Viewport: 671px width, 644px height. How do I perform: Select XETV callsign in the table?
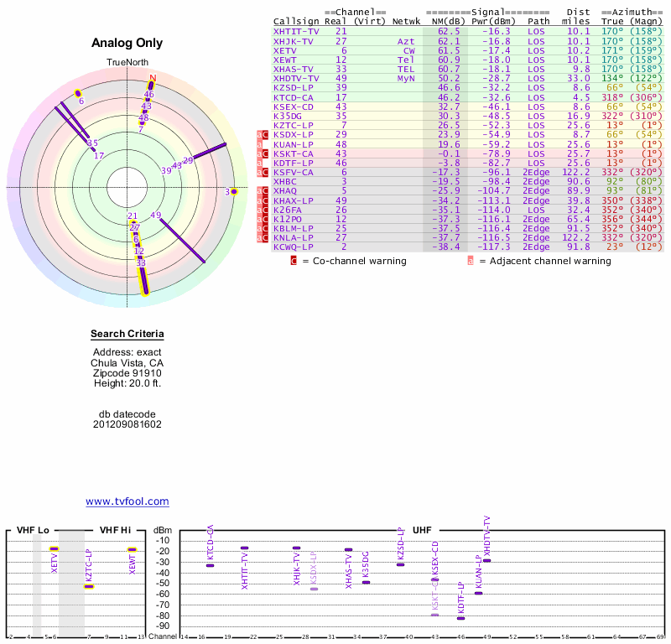tap(284, 51)
